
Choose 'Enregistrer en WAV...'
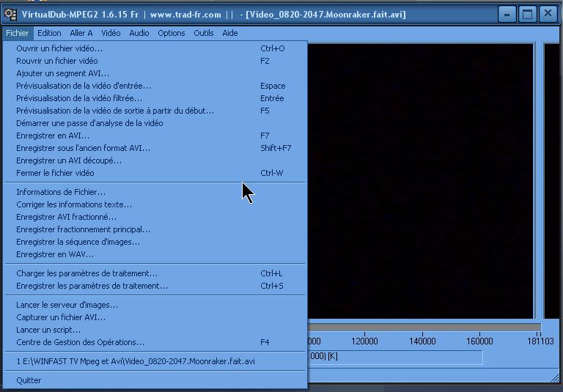pos(55,254)
